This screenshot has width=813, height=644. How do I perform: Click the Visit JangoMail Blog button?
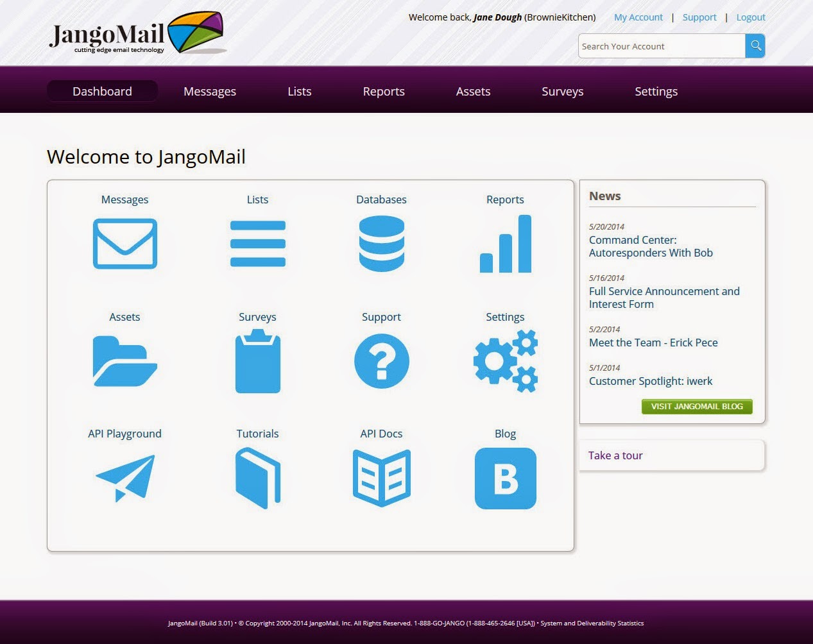pyautogui.click(x=697, y=406)
